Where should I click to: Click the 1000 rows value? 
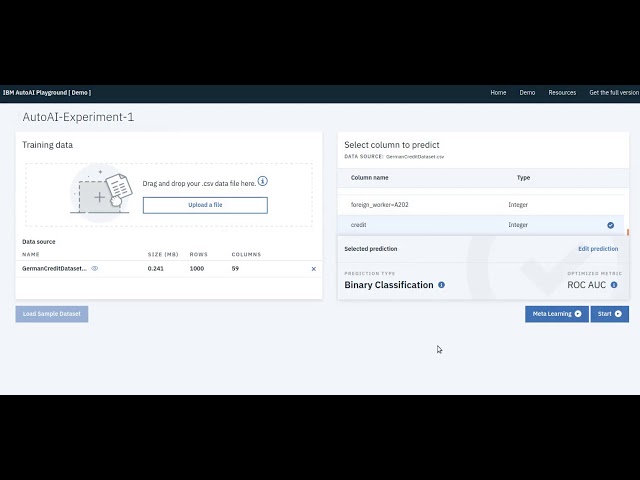tap(197, 269)
